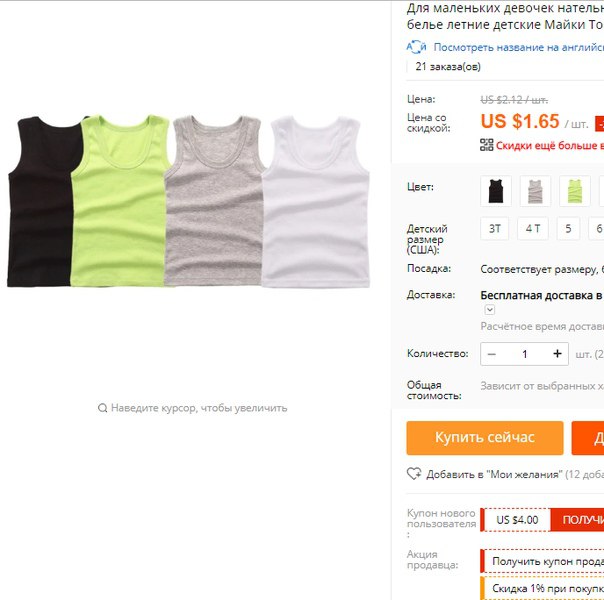Click the heart icon for the wish list
Viewport: 604px width, 600px height.
pyautogui.click(x=414, y=474)
